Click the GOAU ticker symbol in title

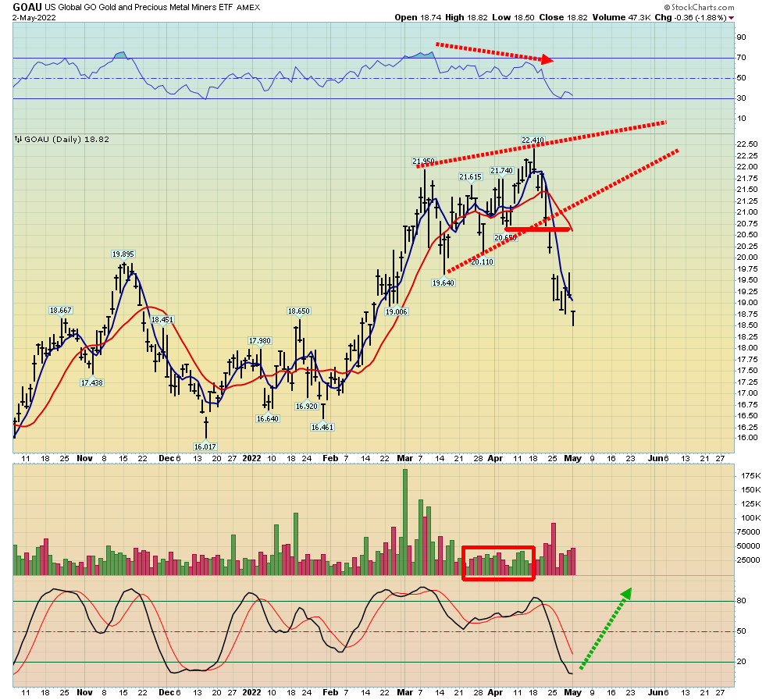coord(27,7)
